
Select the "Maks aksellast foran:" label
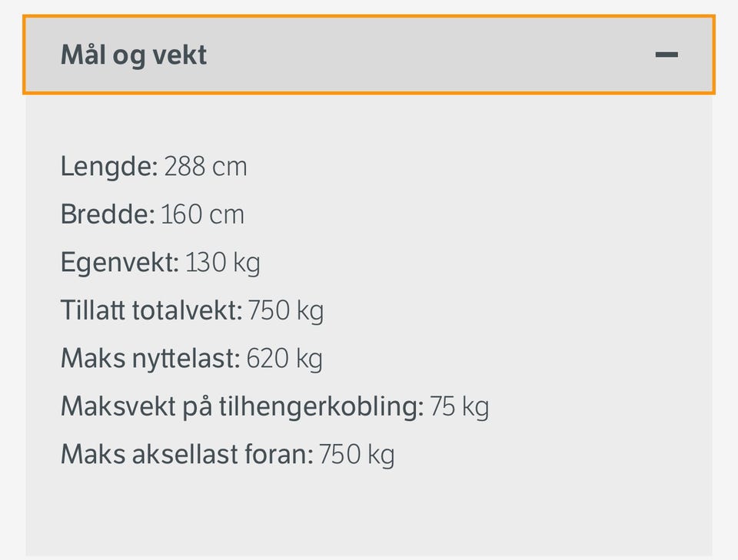pyautogui.click(x=187, y=455)
